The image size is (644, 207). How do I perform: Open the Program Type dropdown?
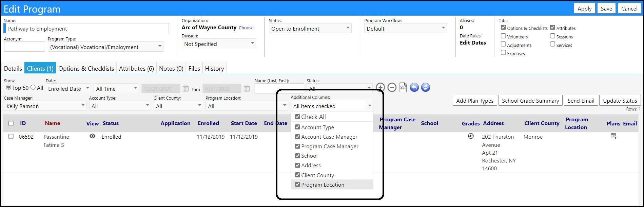click(x=105, y=47)
